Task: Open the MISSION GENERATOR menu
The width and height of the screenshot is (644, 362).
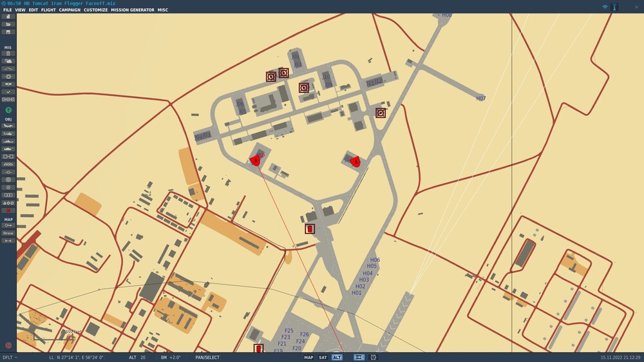Action: click(133, 10)
